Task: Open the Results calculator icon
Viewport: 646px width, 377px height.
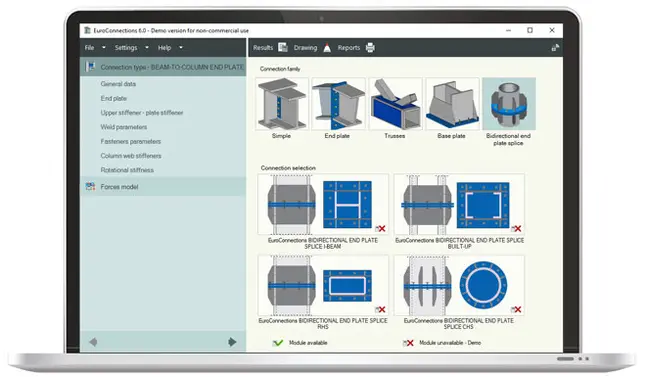Action: [283, 47]
